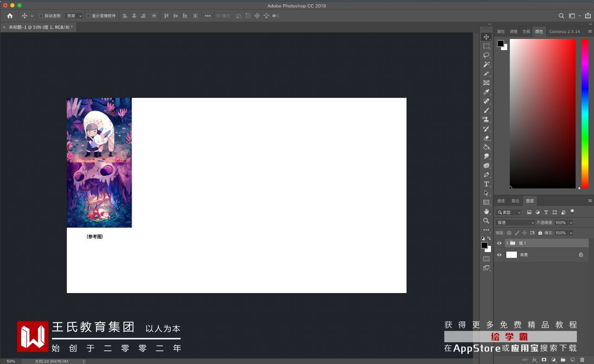
Task: Select the Pen tool
Action: (x=486, y=175)
